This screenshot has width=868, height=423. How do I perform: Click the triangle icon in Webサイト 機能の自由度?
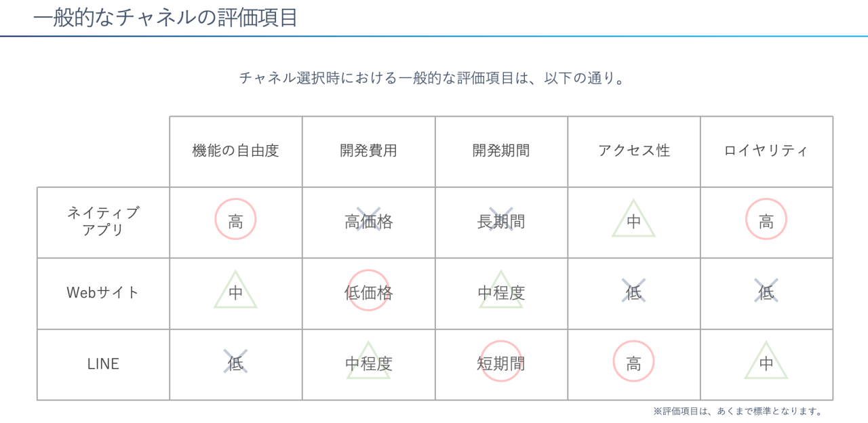pyautogui.click(x=235, y=291)
